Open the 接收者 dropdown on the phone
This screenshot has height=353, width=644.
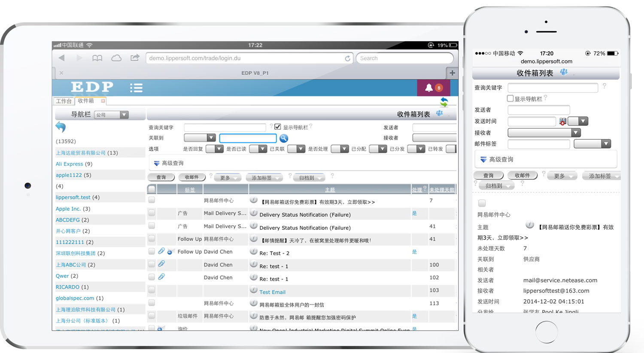click(544, 133)
